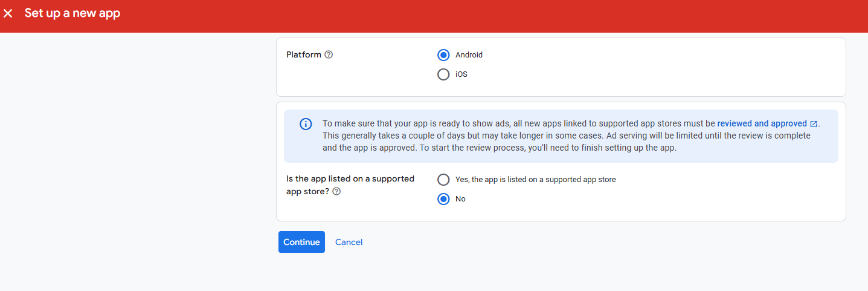Close the Set up a new app dialog
Viewport: 868px width, 291px height.
(8, 13)
